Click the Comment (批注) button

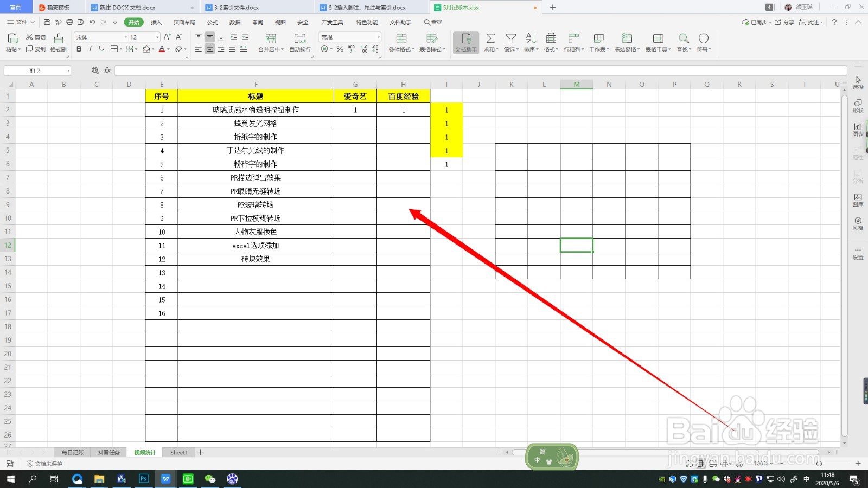click(810, 22)
